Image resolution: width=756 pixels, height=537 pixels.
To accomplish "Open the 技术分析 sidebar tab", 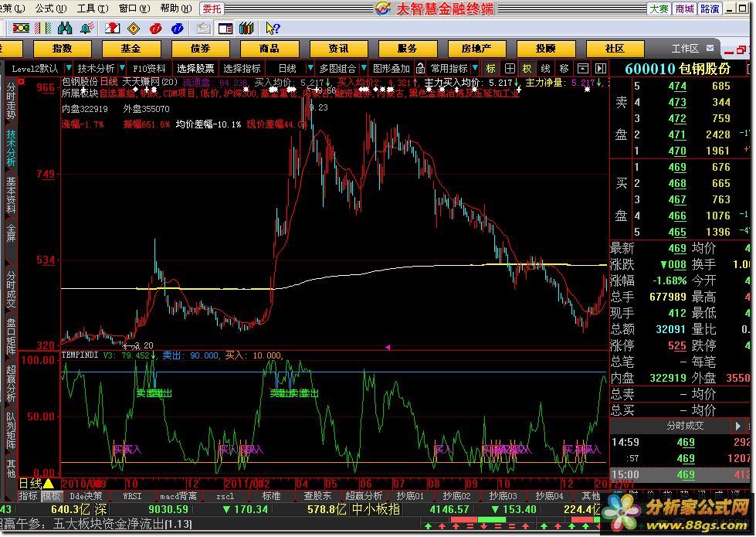I will coord(11,148).
